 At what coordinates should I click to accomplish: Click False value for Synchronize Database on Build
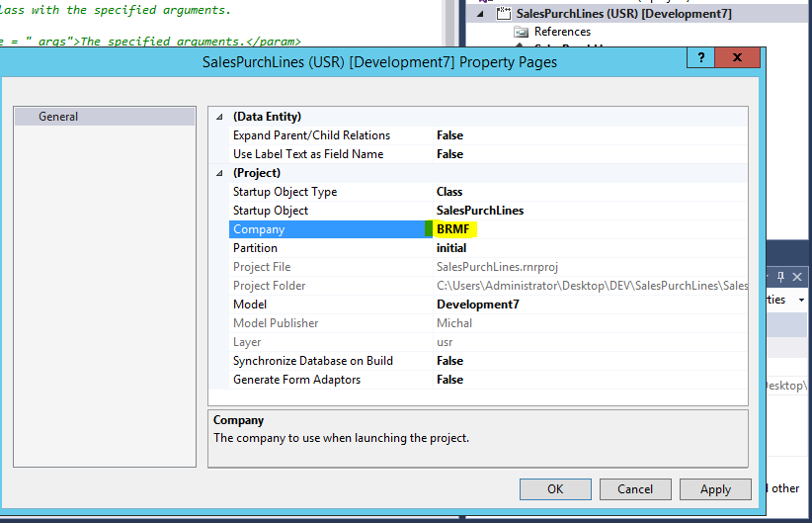click(x=449, y=361)
